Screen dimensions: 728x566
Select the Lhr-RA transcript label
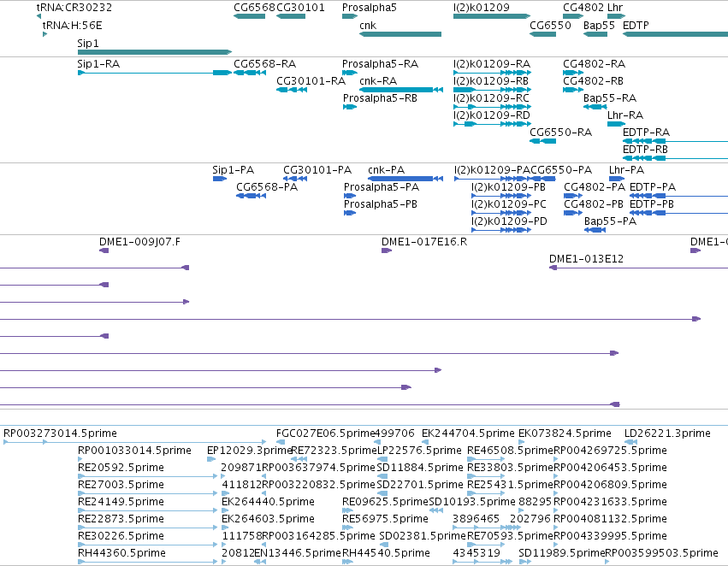(x=625, y=115)
